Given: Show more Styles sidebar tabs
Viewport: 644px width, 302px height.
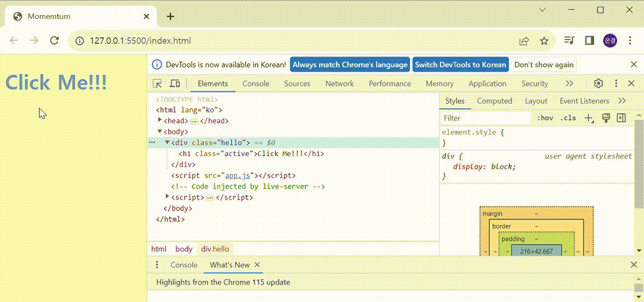Looking at the screenshot, I should pos(622,101).
